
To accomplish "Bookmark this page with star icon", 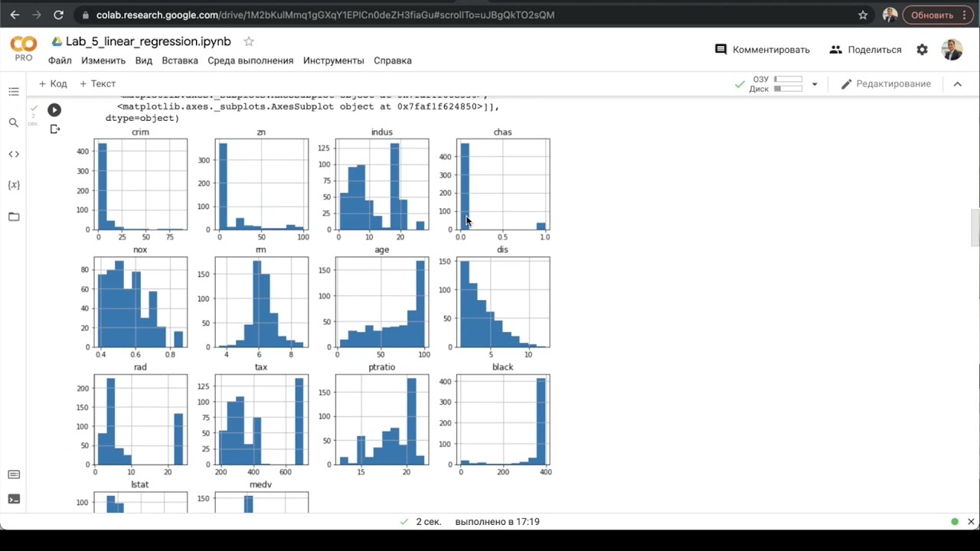I will click(x=863, y=15).
